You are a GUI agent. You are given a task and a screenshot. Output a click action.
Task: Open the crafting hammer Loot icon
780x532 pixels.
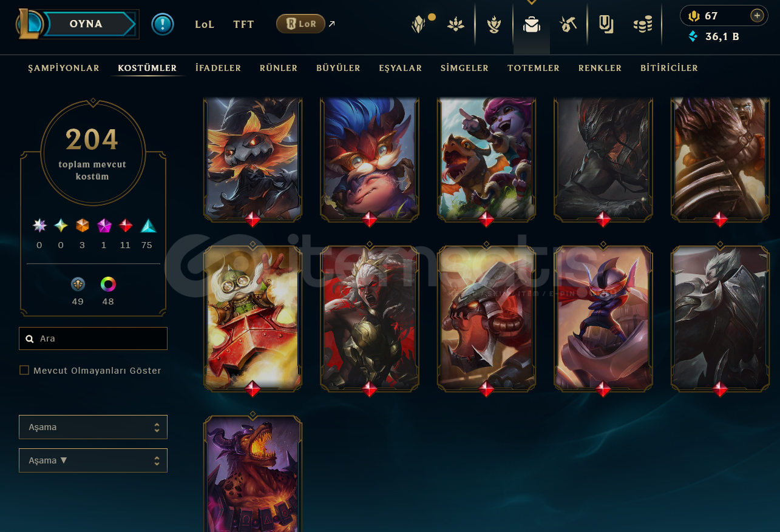coord(568,25)
